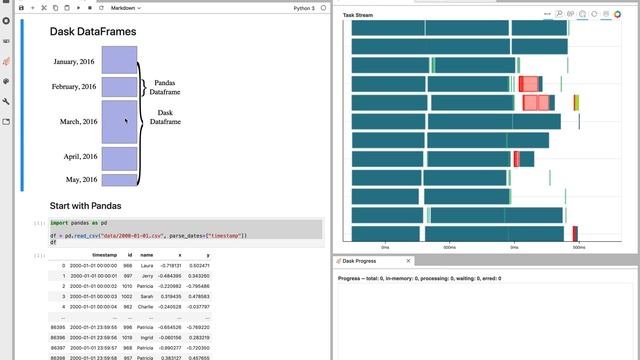Click the Start with Pandas heading
640x360 pixels.
point(85,206)
